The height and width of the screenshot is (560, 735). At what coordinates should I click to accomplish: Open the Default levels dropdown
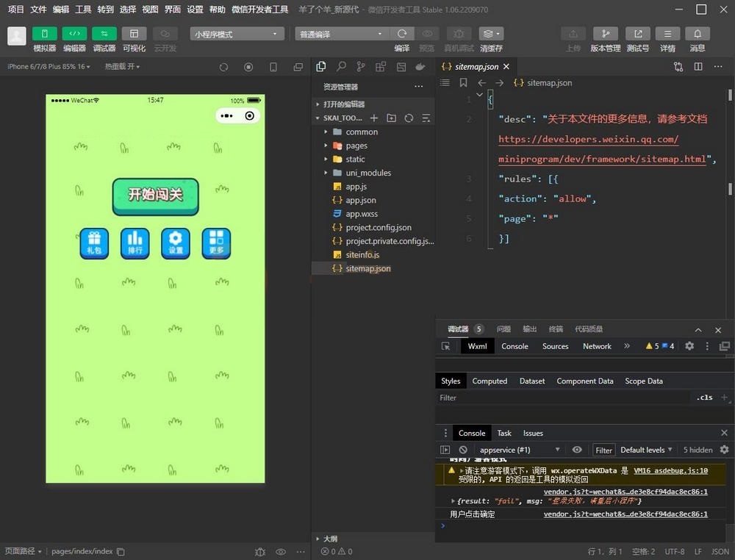pyautogui.click(x=646, y=450)
